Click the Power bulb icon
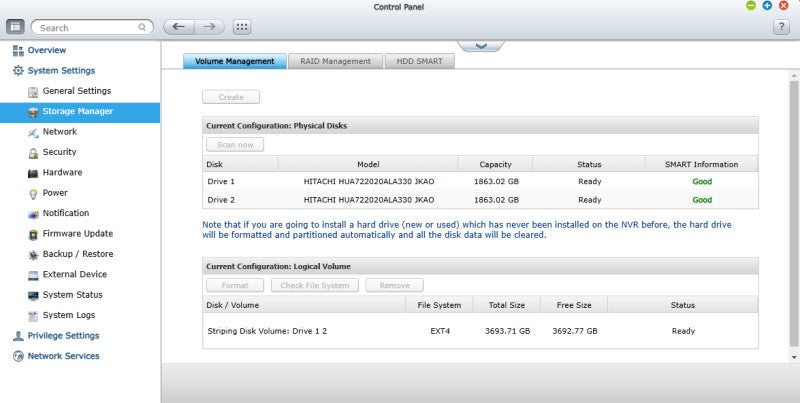 [x=33, y=193]
